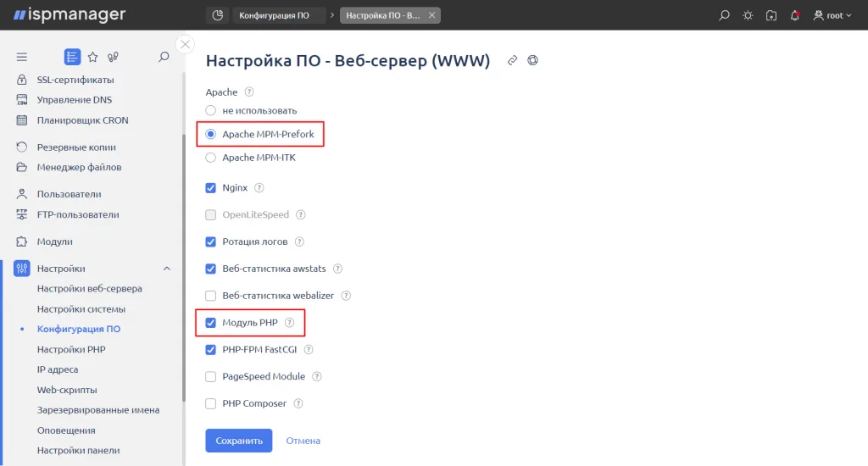
Task: Open Пользователи menu item
Action: click(x=70, y=194)
